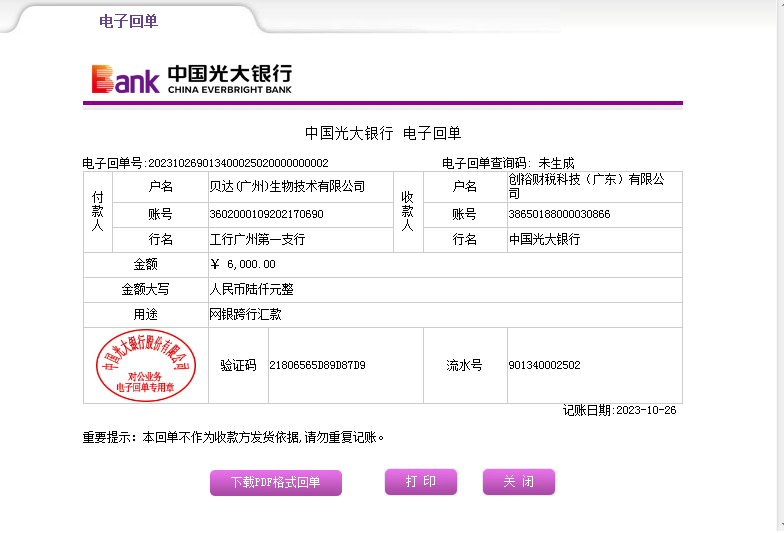
Task: Click the red bank seal stamp
Action: [x=146, y=366]
